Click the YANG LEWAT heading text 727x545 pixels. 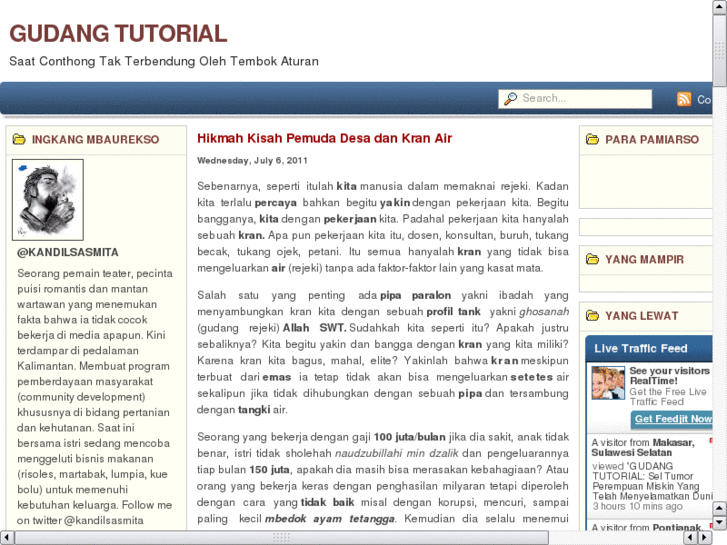point(642,316)
